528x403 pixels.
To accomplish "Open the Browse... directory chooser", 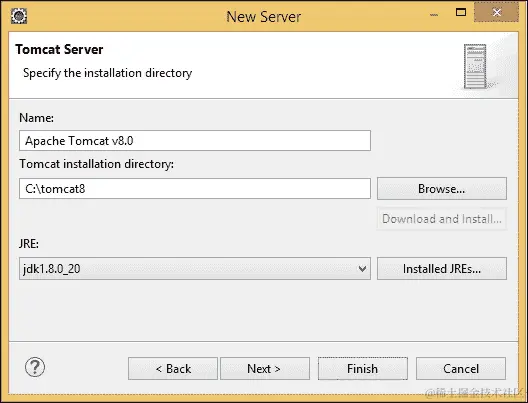I will pos(442,189).
